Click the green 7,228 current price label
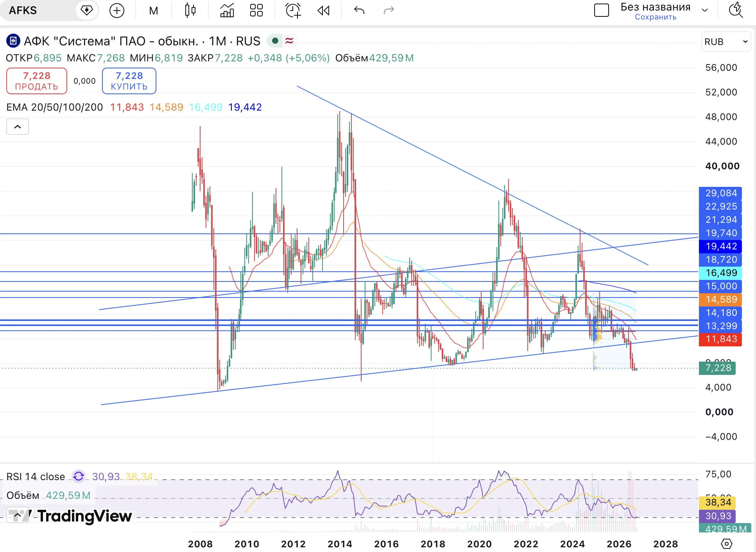The height and width of the screenshot is (552, 756). pyautogui.click(x=717, y=368)
